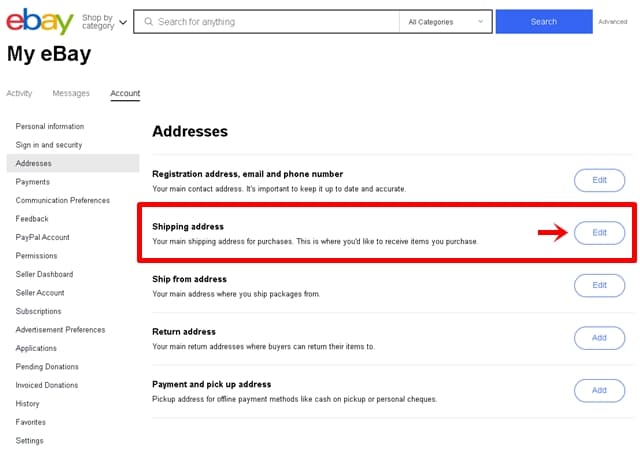Go to Sign in and security
This screenshot has width=640, height=450.
coord(49,145)
